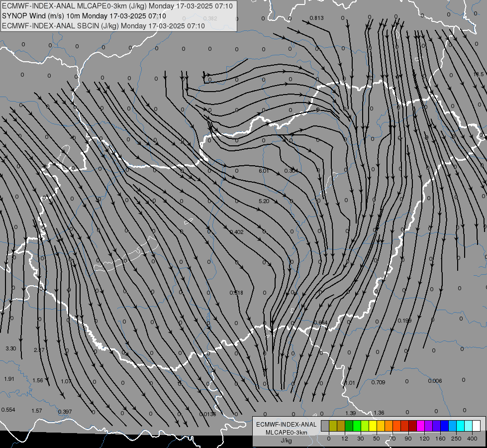This screenshot has width=487, height=448.
Task: Click the map value 5.20
Action: pyautogui.click(x=264, y=201)
